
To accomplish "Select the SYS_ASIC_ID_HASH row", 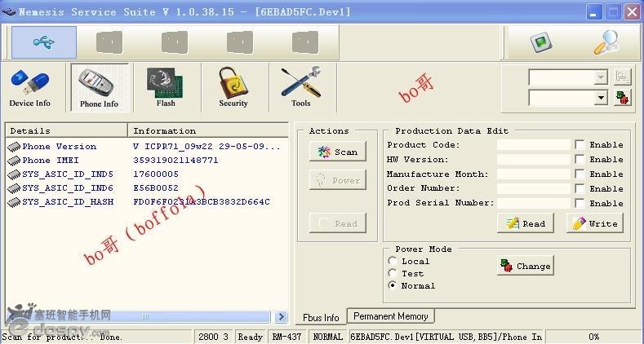I will click(147, 202).
